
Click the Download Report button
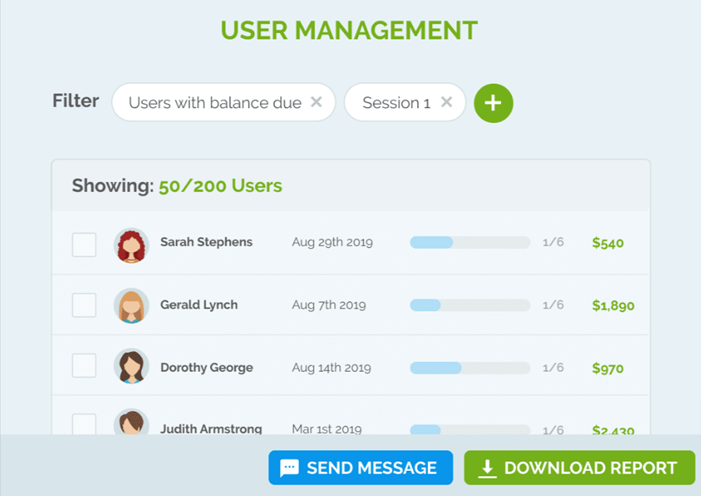[579, 468]
